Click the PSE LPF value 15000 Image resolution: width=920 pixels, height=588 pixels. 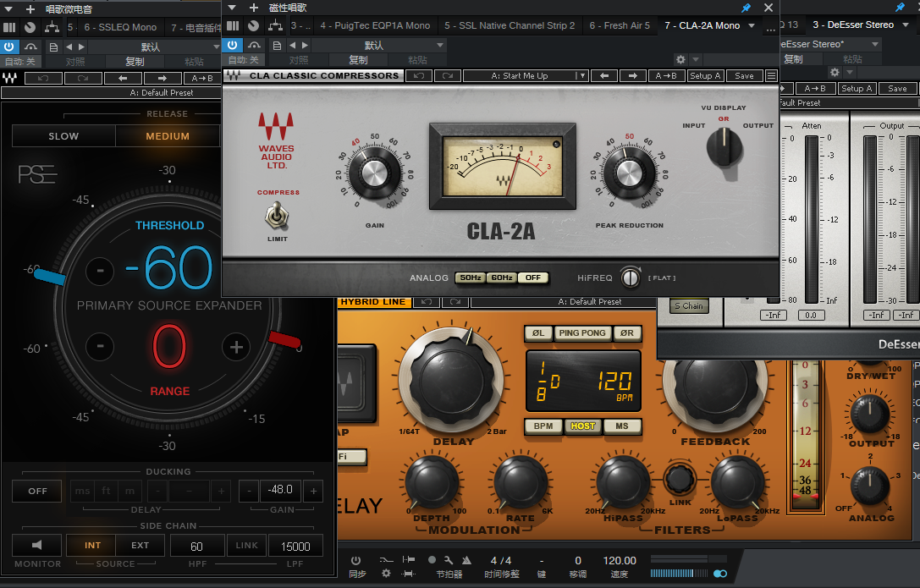(295, 546)
